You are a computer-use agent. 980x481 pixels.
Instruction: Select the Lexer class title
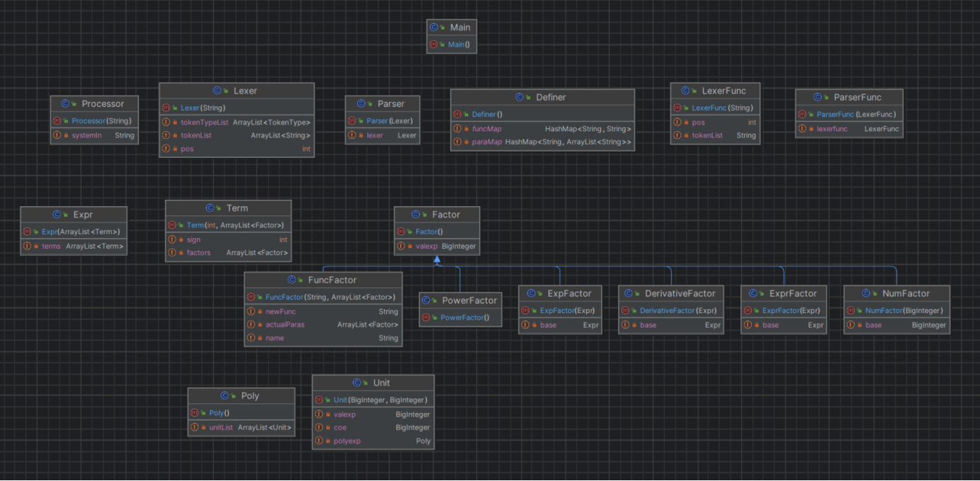[x=245, y=91]
